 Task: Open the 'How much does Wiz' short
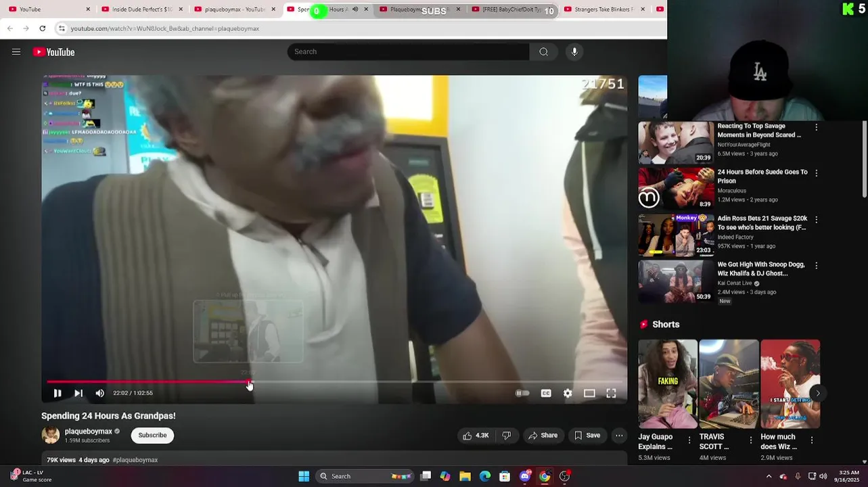790,384
